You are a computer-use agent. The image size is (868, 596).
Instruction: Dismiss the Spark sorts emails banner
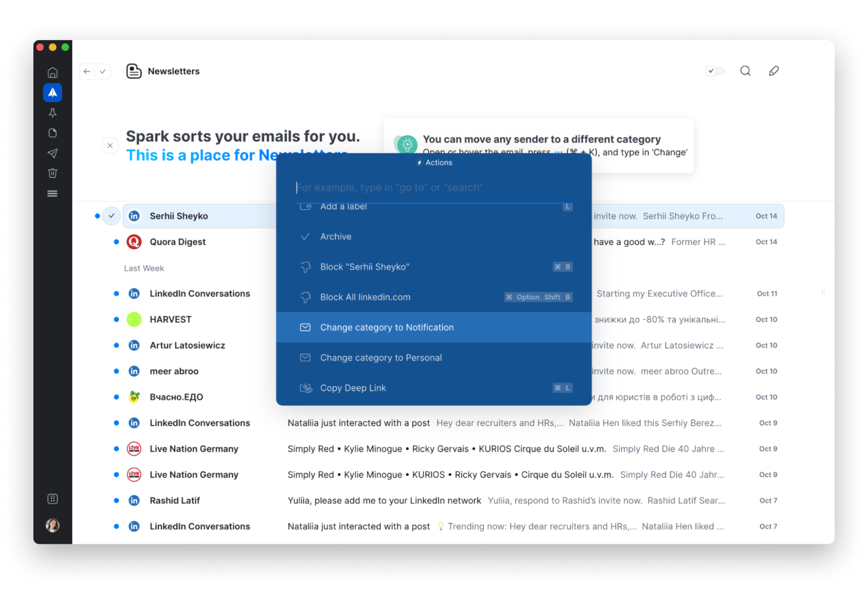tap(110, 146)
